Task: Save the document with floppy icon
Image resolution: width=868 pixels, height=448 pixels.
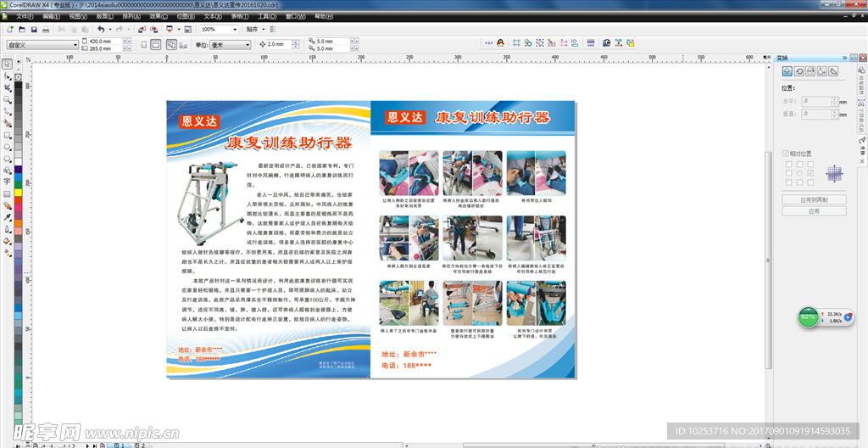Action: (34, 30)
